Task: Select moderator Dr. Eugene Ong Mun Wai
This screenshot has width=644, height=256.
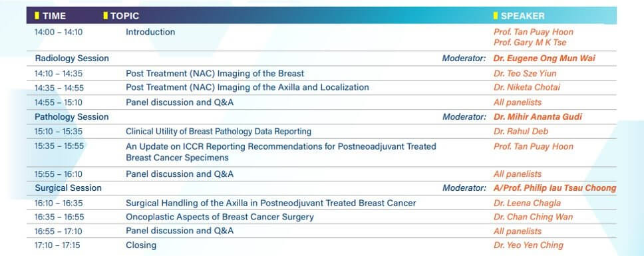Action: coord(544,59)
